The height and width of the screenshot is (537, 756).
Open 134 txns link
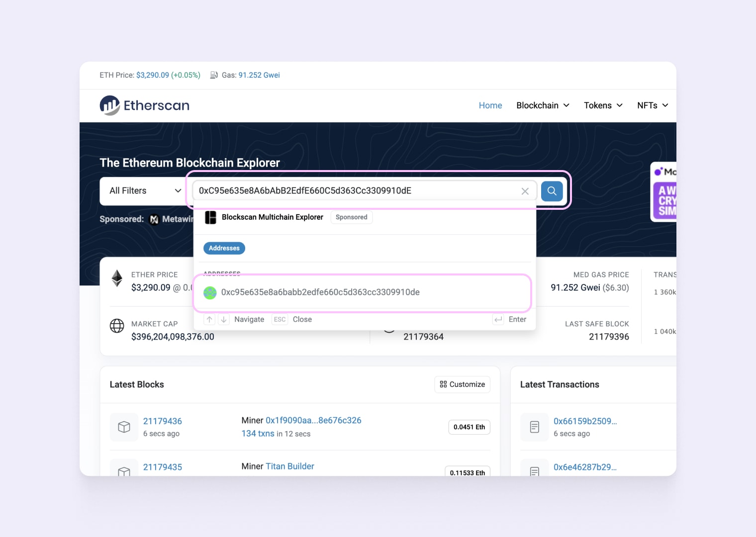[258, 434]
